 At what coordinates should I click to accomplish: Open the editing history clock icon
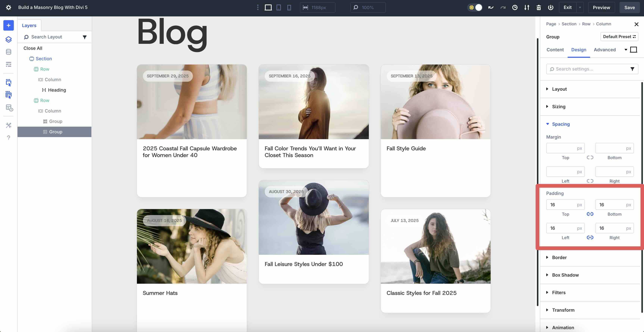tap(515, 7)
